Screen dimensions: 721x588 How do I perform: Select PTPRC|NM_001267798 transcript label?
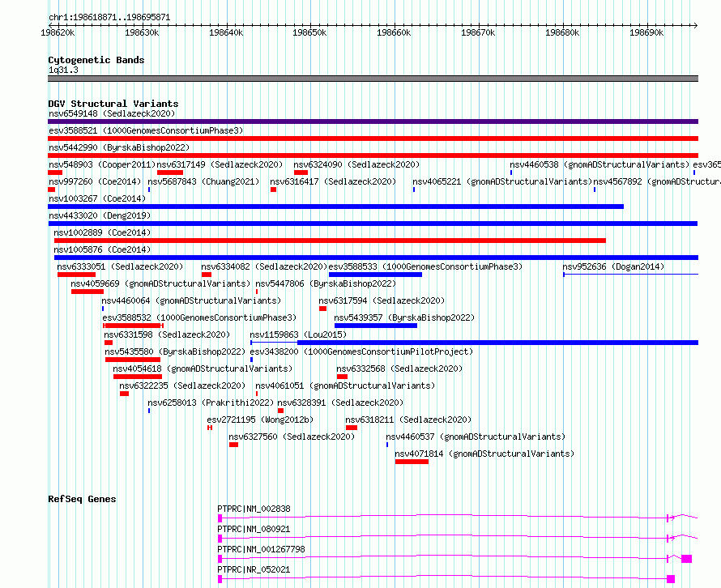(x=261, y=549)
